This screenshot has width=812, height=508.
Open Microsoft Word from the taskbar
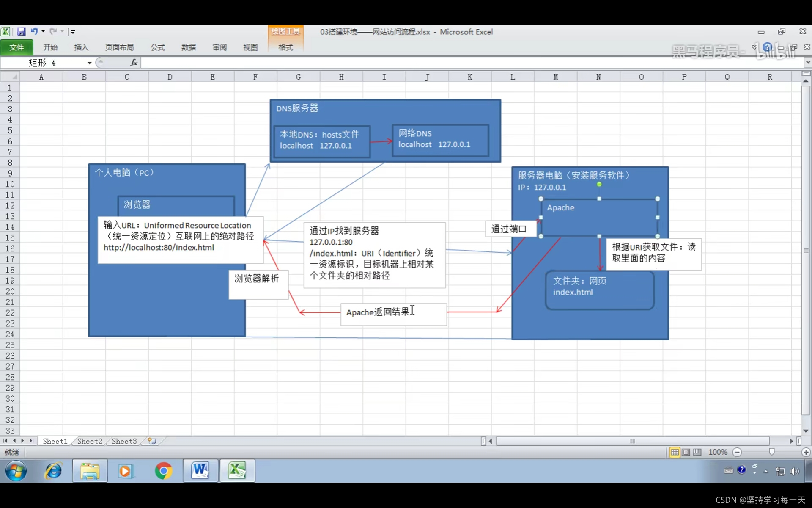pyautogui.click(x=200, y=471)
